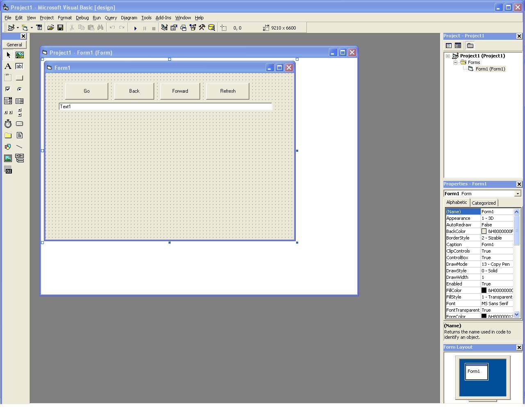Open the Form1 Form object dropdown
525x420 pixels.
518,194
